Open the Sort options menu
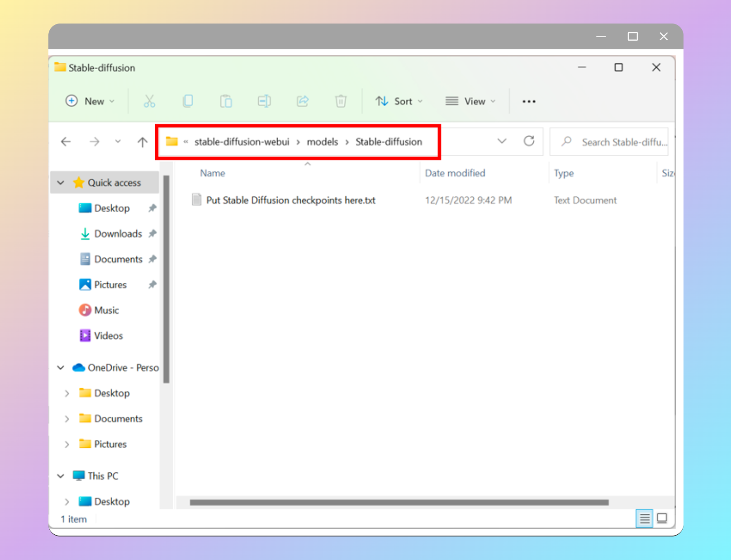 [x=399, y=101]
